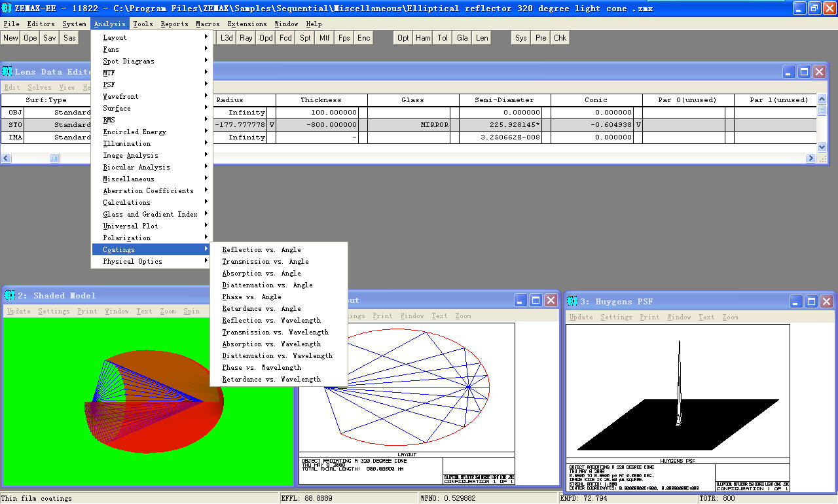Click the Fcd toolbar button

click(x=285, y=38)
